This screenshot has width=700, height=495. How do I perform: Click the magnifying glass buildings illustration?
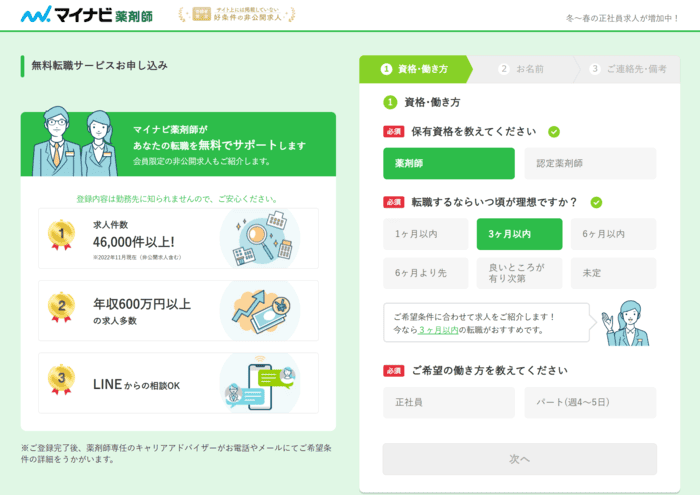pos(258,238)
